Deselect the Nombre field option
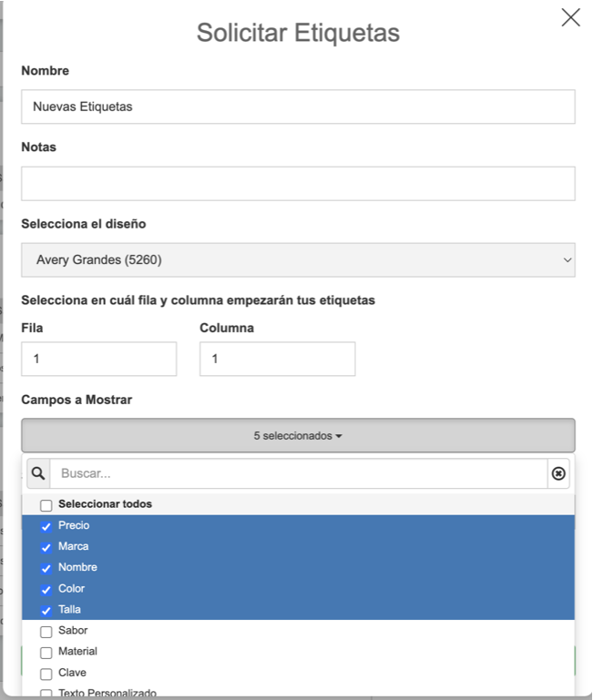This screenshot has width=593, height=700. (x=46, y=568)
